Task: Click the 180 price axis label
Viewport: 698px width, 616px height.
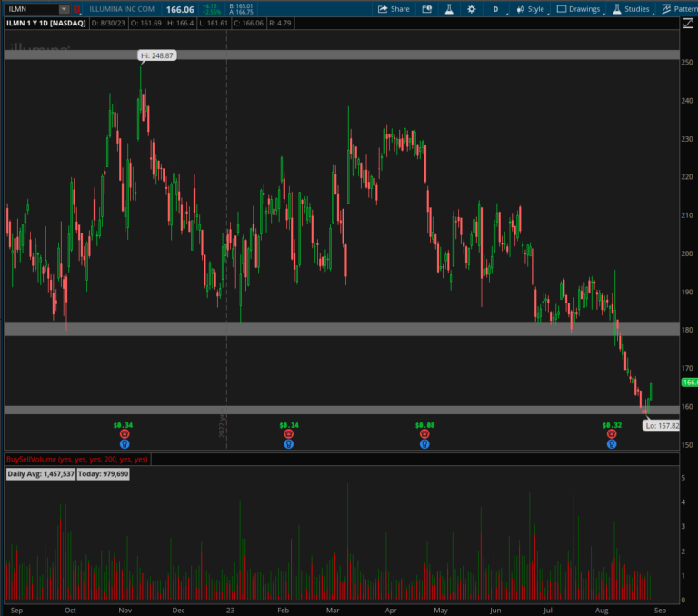Action: tap(687, 330)
